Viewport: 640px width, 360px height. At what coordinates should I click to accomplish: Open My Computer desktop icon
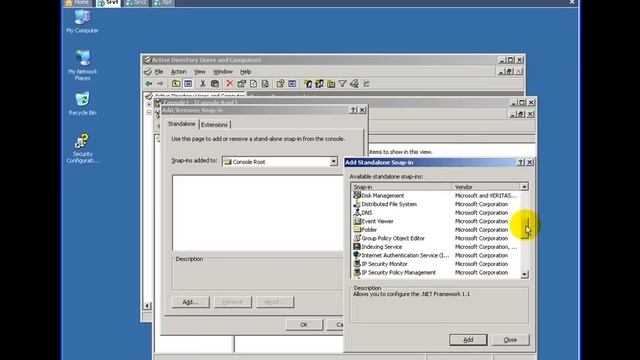[82, 22]
